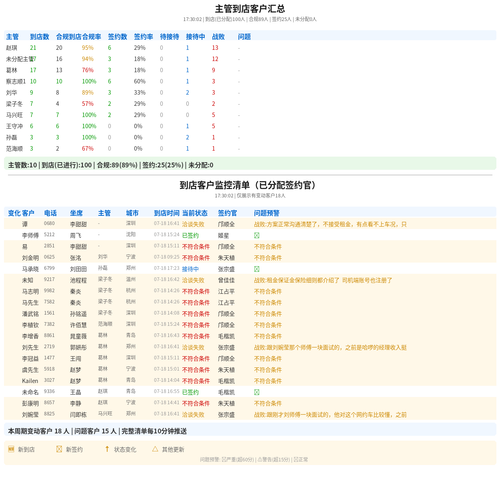
Task: Click the 战败 column header
Action: 218,37
